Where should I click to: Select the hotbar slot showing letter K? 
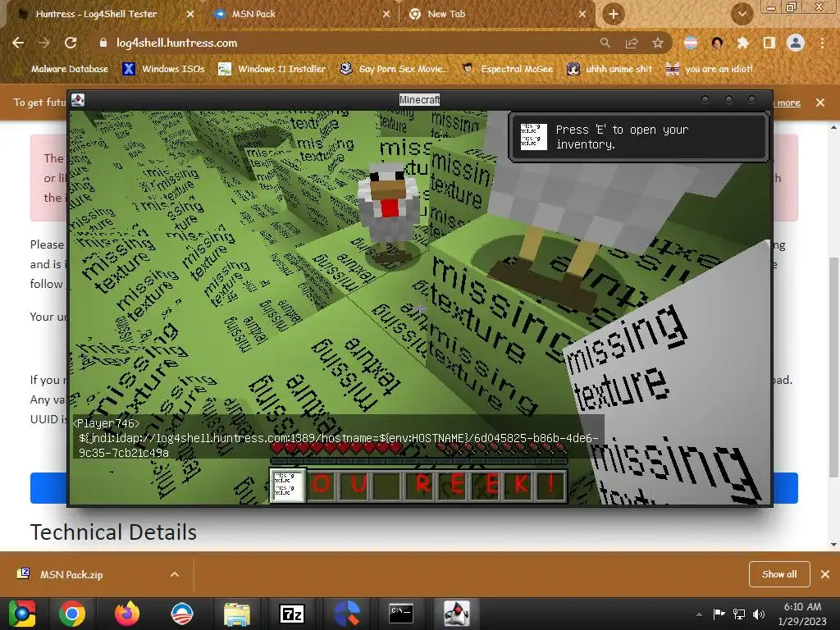[519, 486]
